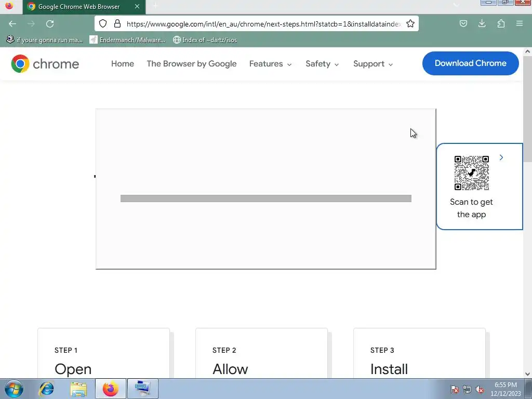This screenshot has width=532, height=399.
Task: Open the clock showing 6:55 PM
Action: coord(506,389)
